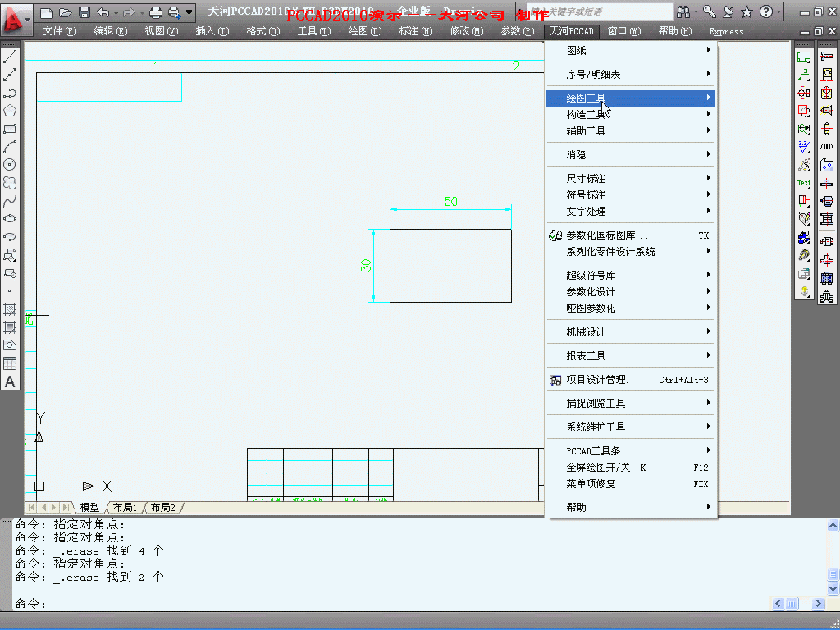Image resolution: width=840 pixels, height=630 pixels.
Task: Open the Help question mark icon
Action: pyautogui.click(x=766, y=11)
